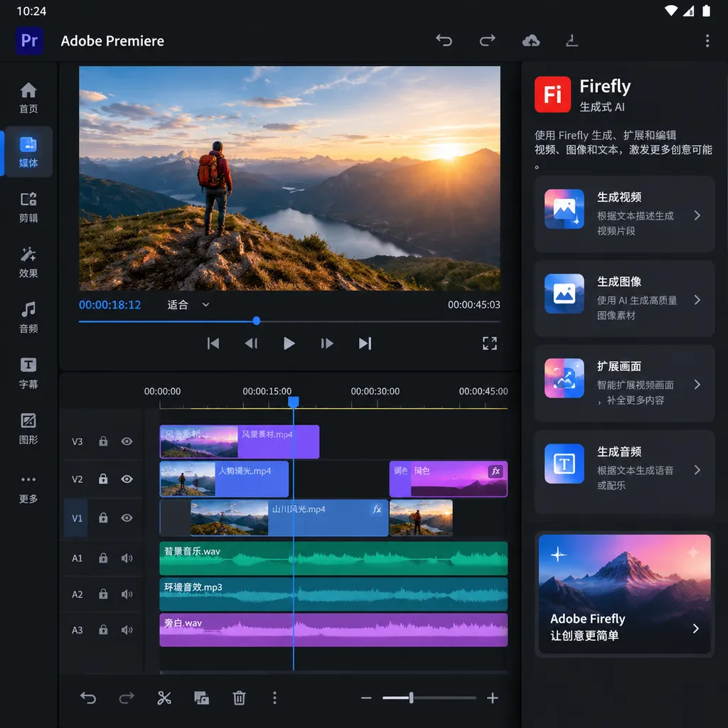This screenshot has width=728, height=728.
Task: Jump to the next clip end
Action: pyautogui.click(x=365, y=343)
